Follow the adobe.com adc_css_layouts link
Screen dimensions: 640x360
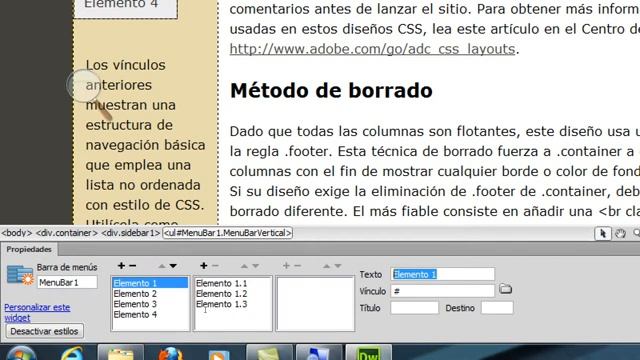pyautogui.click(x=372, y=49)
